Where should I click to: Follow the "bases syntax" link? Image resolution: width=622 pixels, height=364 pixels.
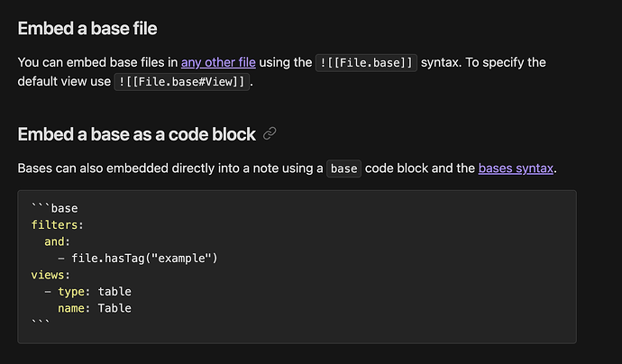(x=516, y=168)
